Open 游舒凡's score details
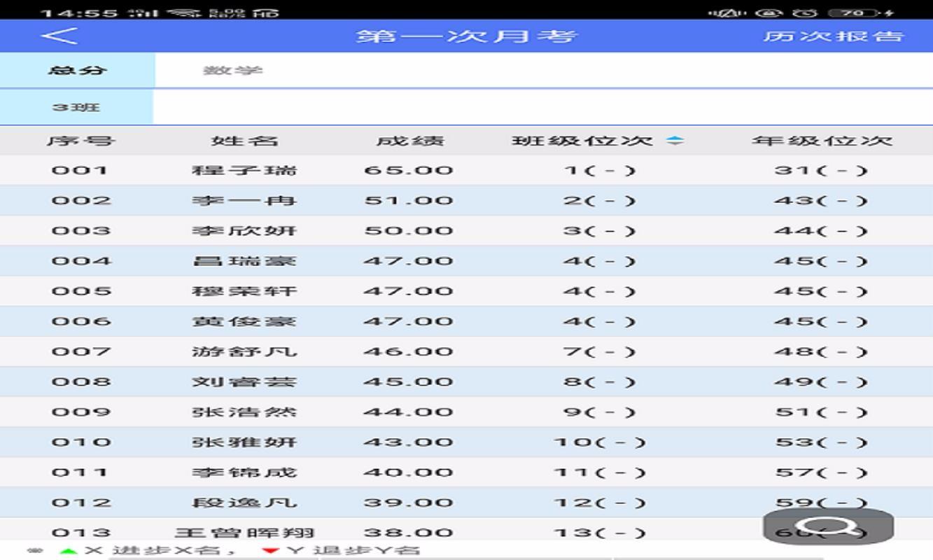Viewport: 933px width, 560px height. (244, 351)
